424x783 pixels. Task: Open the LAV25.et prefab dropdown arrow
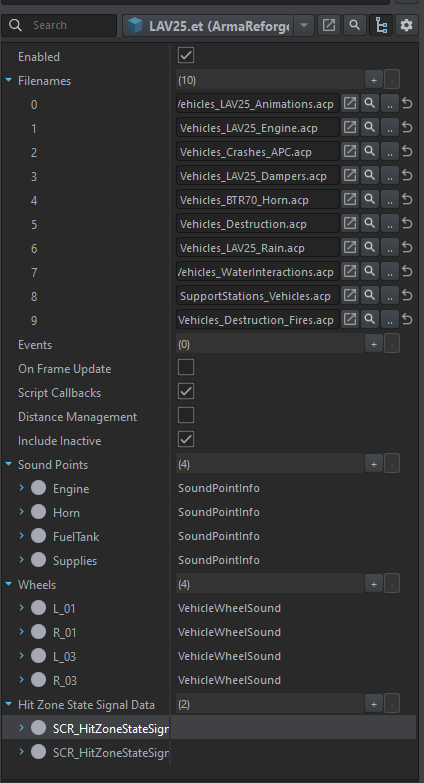(304, 25)
